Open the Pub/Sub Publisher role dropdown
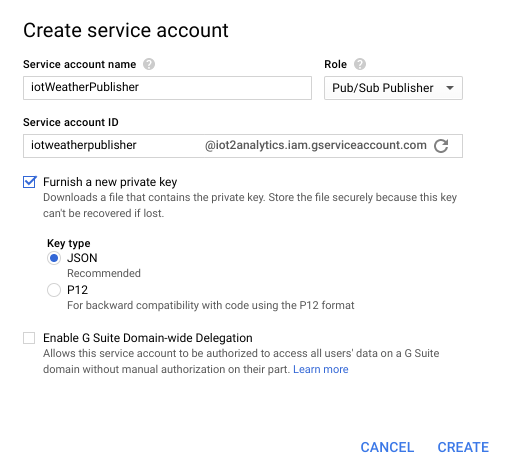 393,88
